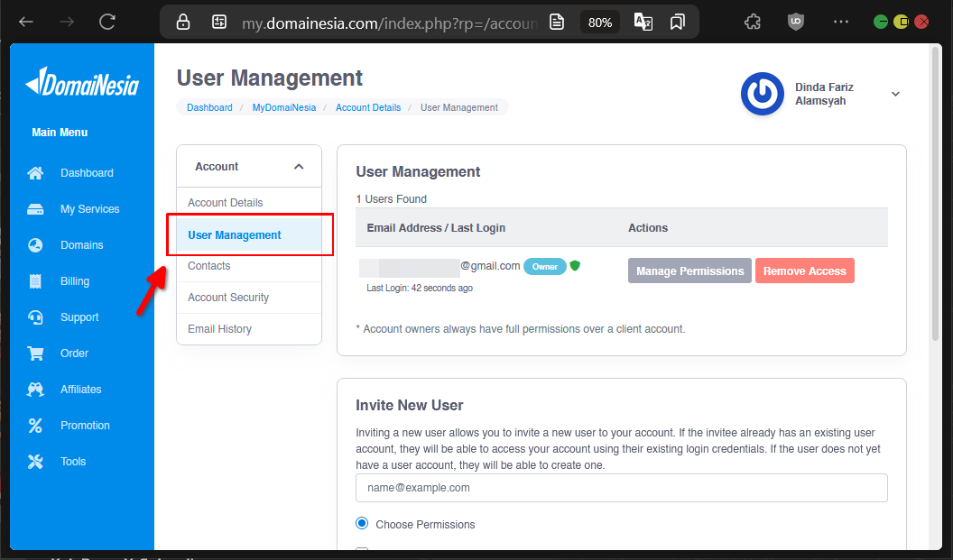
Task: Open Affiliates menu item
Action: [81, 390]
